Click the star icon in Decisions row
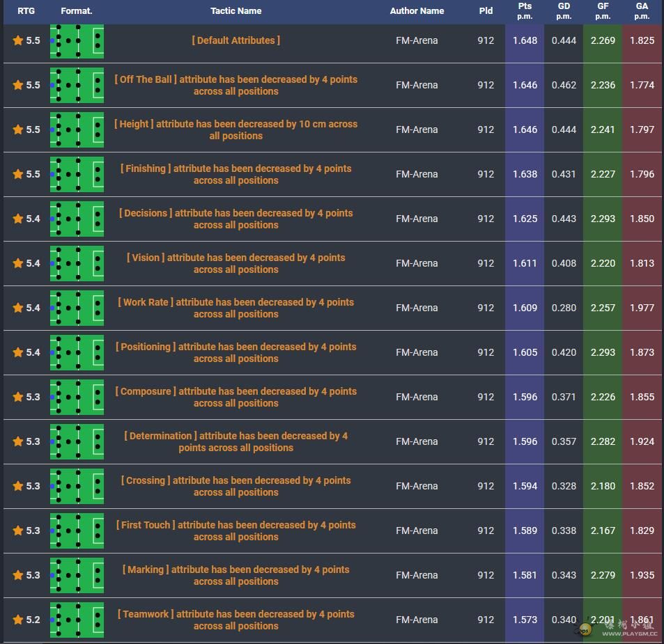The width and height of the screenshot is (664, 644). point(18,219)
